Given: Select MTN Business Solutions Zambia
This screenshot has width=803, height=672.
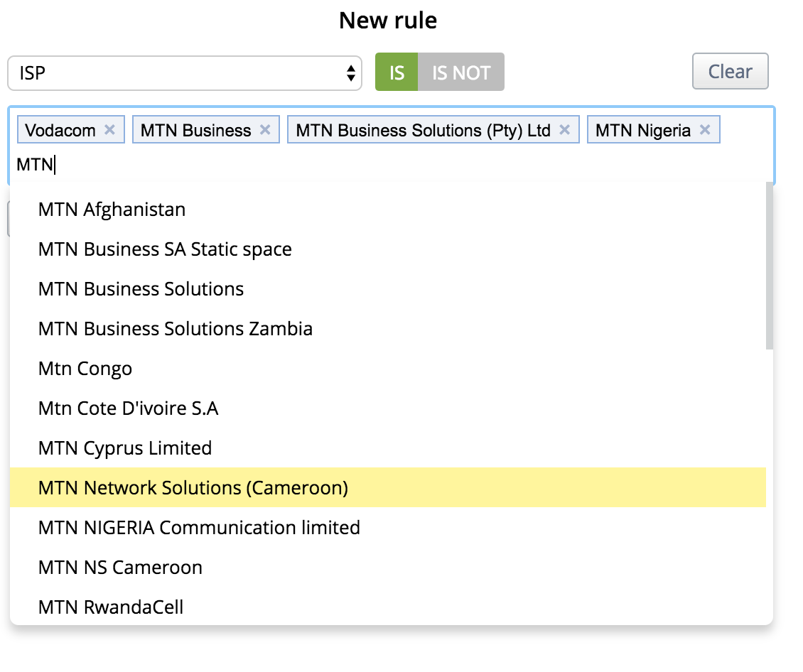Looking at the screenshot, I should tap(388, 329).
